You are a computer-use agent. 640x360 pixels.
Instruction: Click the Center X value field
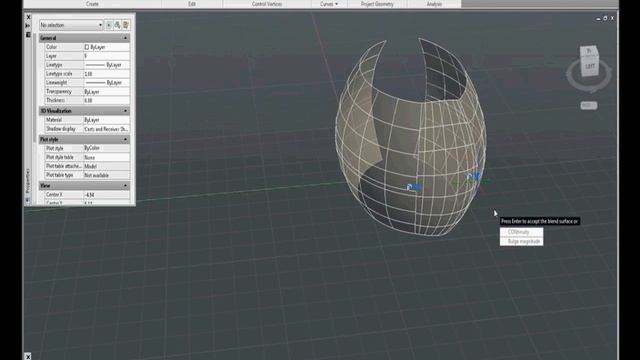pyautogui.click(x=106, y=195)
